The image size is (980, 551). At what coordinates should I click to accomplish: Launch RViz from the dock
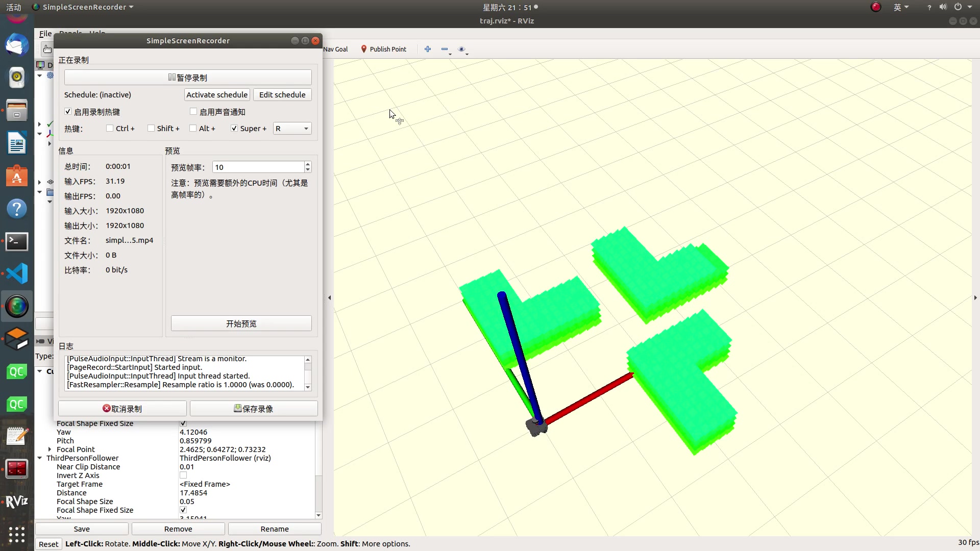(x=17, y=502)
